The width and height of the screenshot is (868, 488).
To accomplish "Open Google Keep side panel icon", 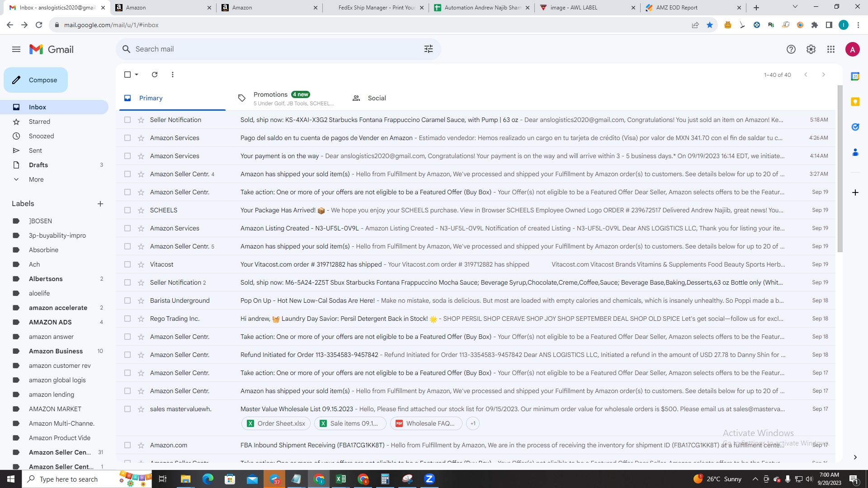I will tap(855, 102).
